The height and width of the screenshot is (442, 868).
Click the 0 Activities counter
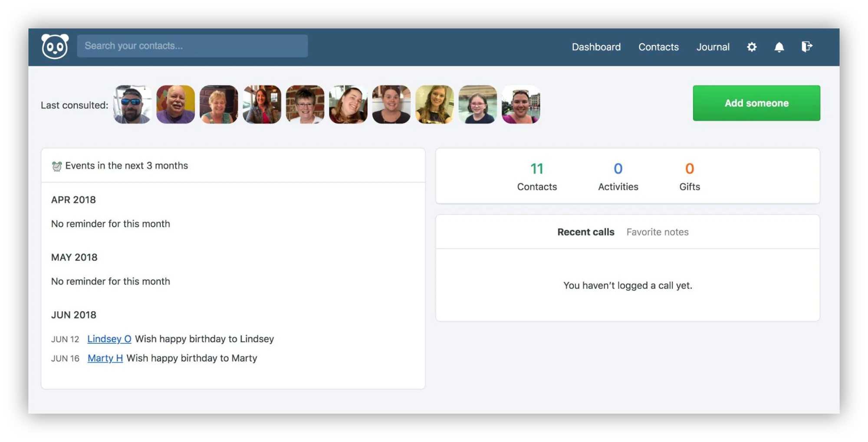tap(618, 177)
